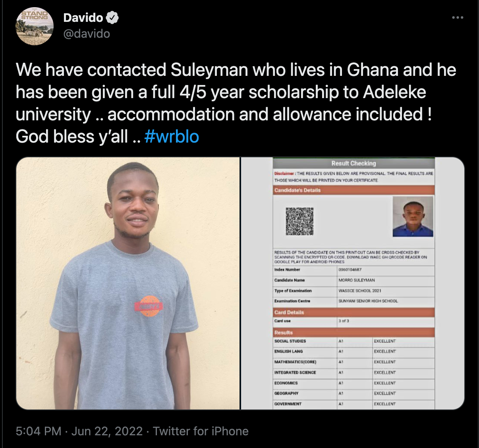Click the tweet text about Adeleke university
Screen dimensions: 479x448
tap(236, 103)
